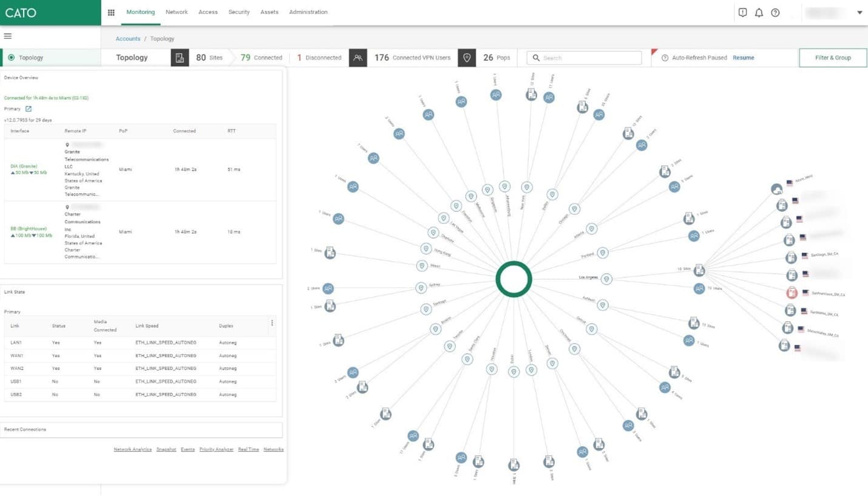Select the SanDiego_SM_CA site node icon
This screenshot has height=496, width=868.
791,257
